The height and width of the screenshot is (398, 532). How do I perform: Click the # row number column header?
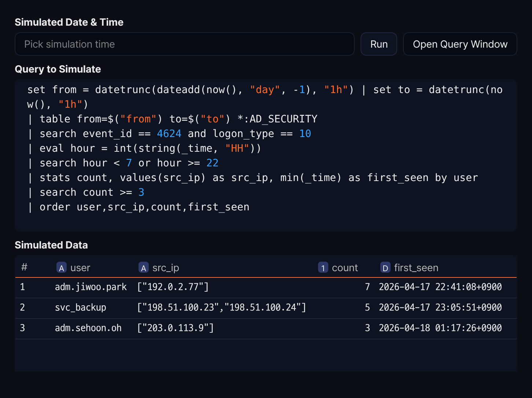tap(24, 267)
